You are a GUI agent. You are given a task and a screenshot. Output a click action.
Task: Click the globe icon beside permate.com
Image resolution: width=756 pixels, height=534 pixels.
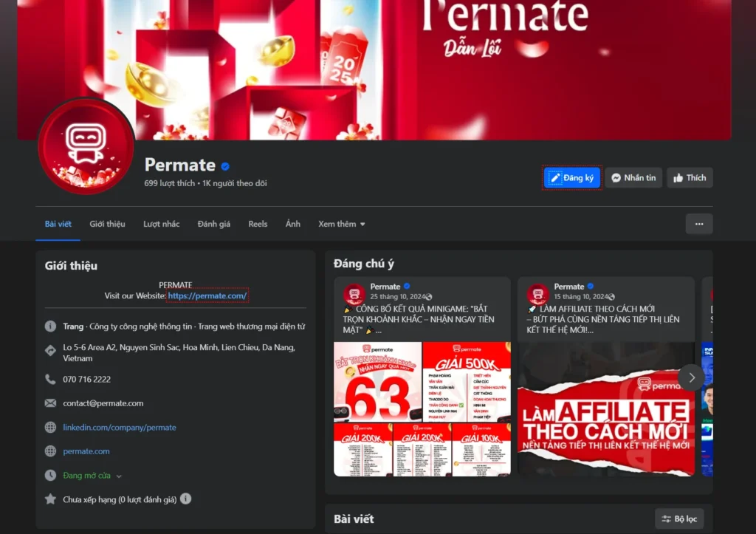point(51,451)
